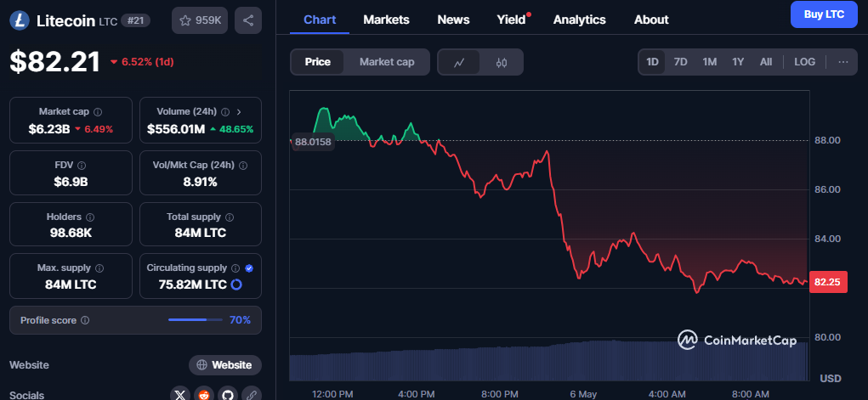Open the Yield tab
Viewport: 868px width, 400px height.
pyautogui.click(x=511, y=20)
